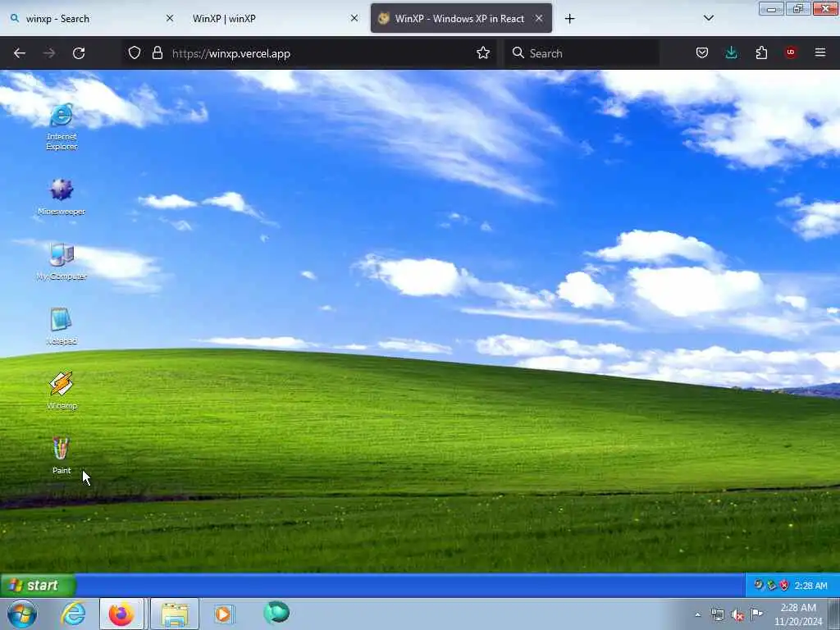Close the winxp - Search tab
This screenshot has height=630, width=840.
tap(170, 18)
